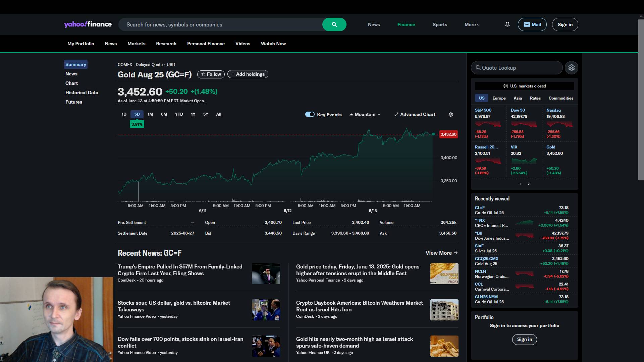Click Sign in under Portfolio
The width and height of the screenshot is (644, 362).
click(524, 340)
